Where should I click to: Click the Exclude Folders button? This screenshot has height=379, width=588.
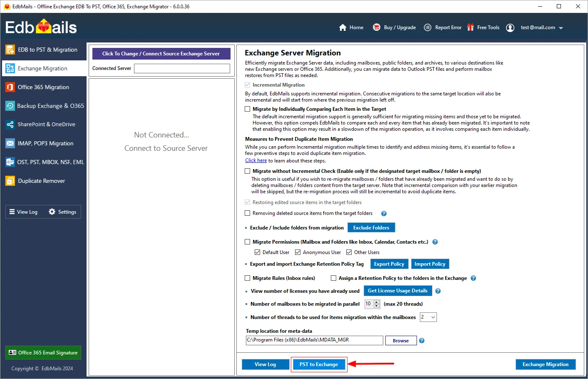coord(371,228)
